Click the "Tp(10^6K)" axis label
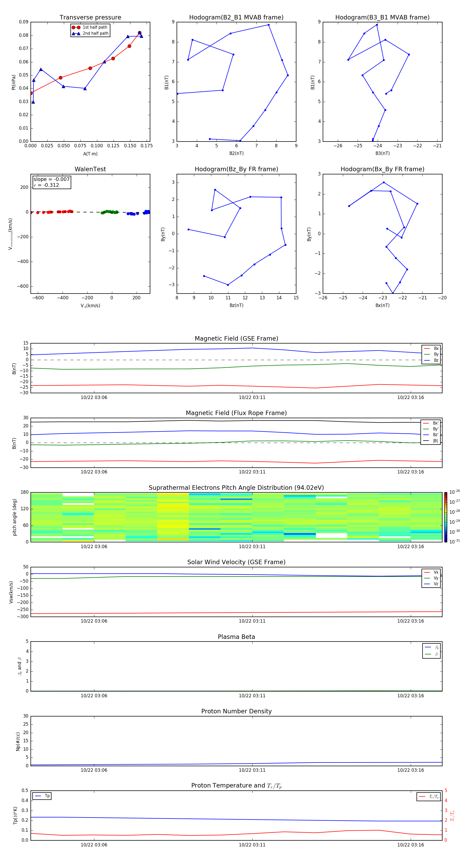Image resolution: width=473 pixels, height=868 pixels. pos(15,815)
